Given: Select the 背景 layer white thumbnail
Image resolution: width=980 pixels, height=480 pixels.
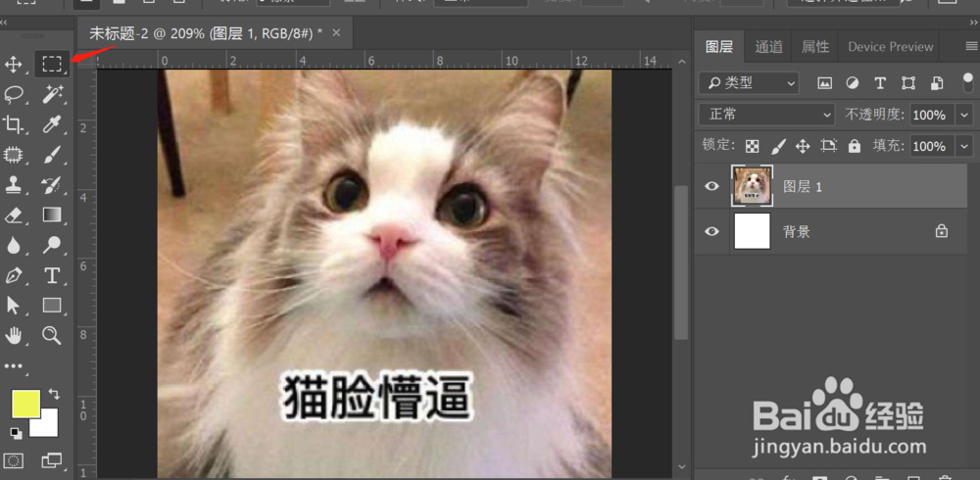Looking at the screenshot, I should point(752,231).
